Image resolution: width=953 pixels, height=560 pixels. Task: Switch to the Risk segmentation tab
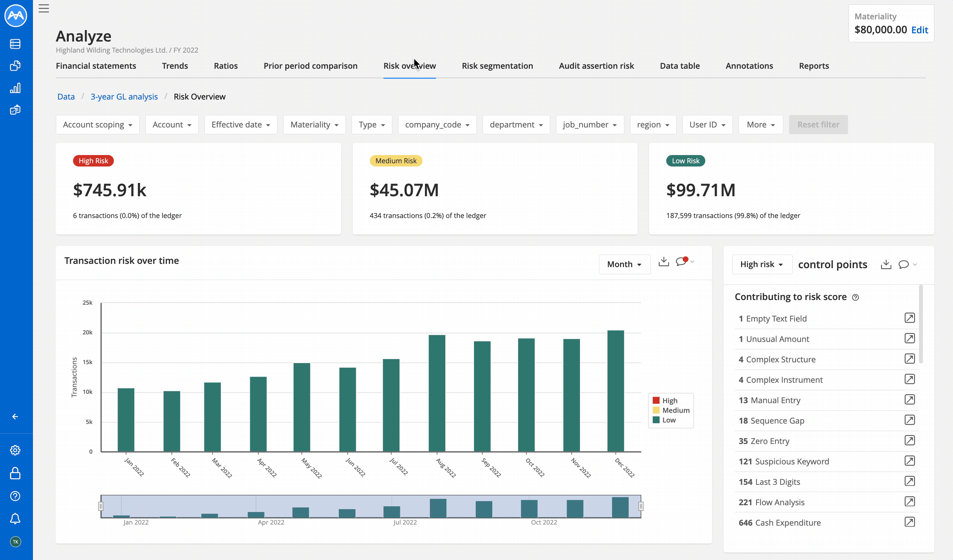(x=497, y=66)
